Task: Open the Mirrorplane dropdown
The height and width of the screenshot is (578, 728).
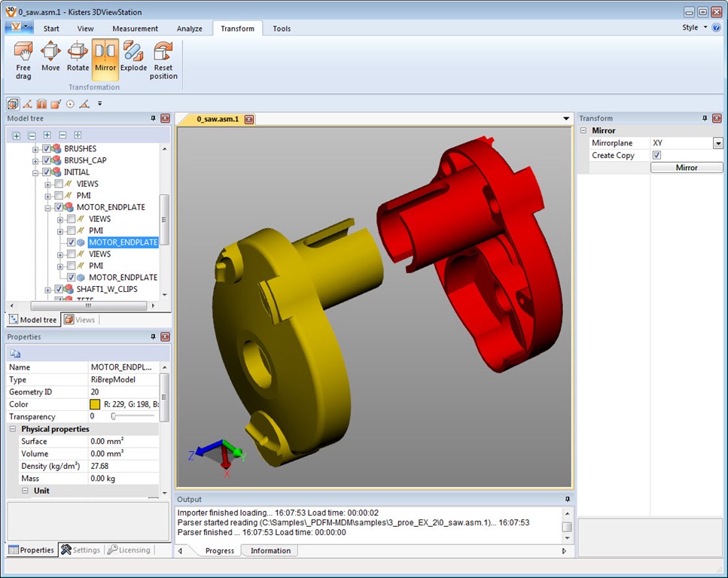Action: coord(717,143)
